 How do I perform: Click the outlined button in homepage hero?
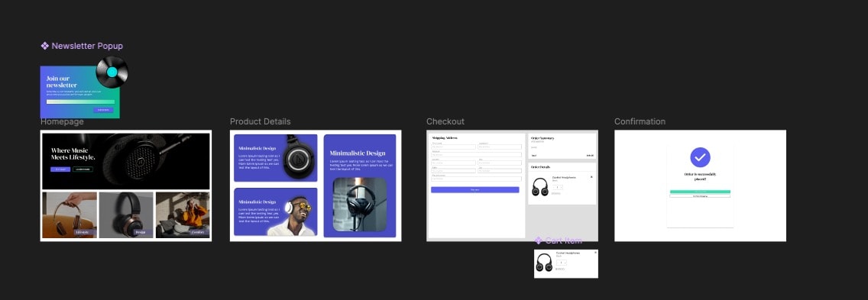click(x=83, y=169)
